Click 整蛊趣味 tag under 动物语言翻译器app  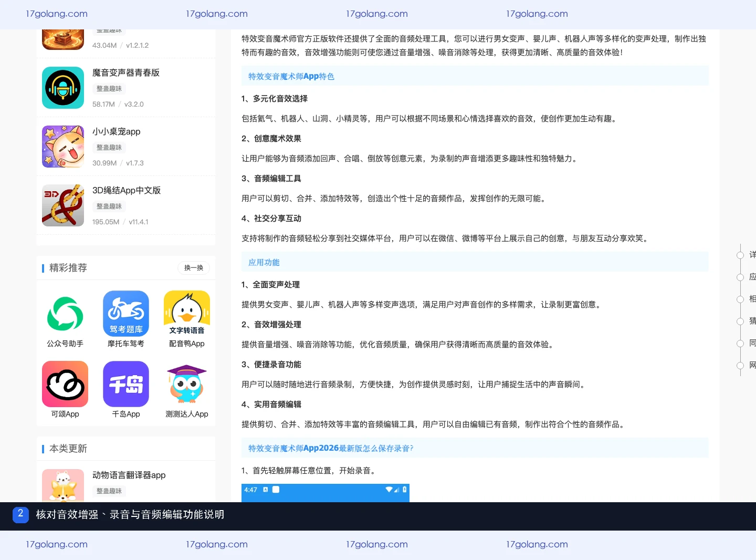pos(109,491)
